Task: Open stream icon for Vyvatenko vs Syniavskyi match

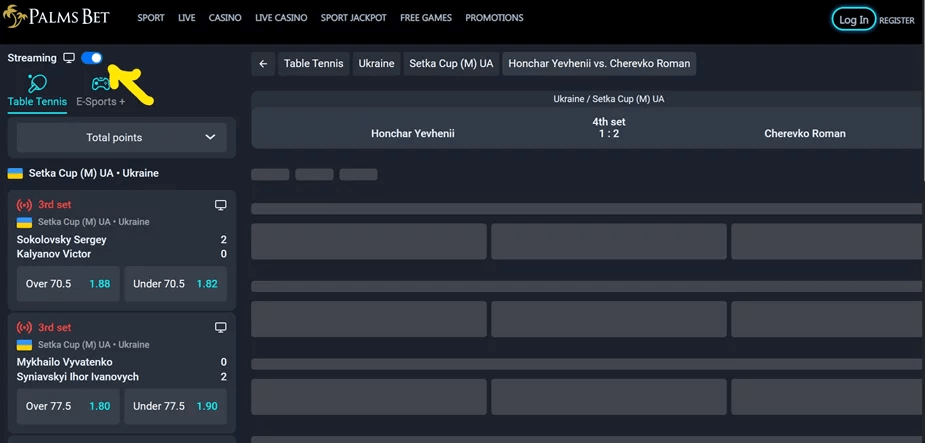Action: tap(221, 328)
